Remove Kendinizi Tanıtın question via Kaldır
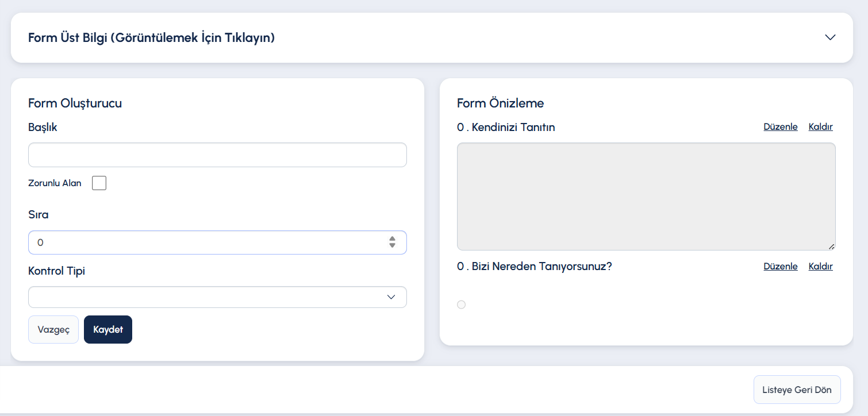This screenshot has width=868, height=416. pyautogui.click(x=820, y=127)
